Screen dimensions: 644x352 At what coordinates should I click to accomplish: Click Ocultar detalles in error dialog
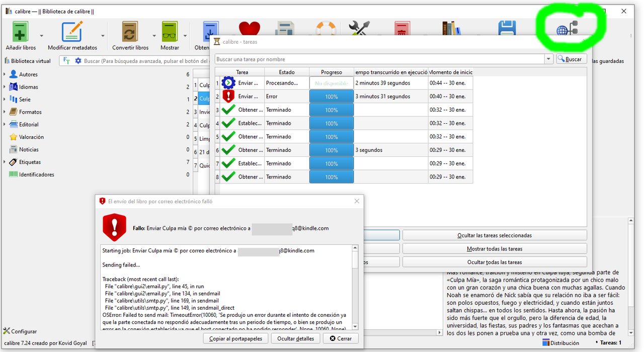click(296, 338)
